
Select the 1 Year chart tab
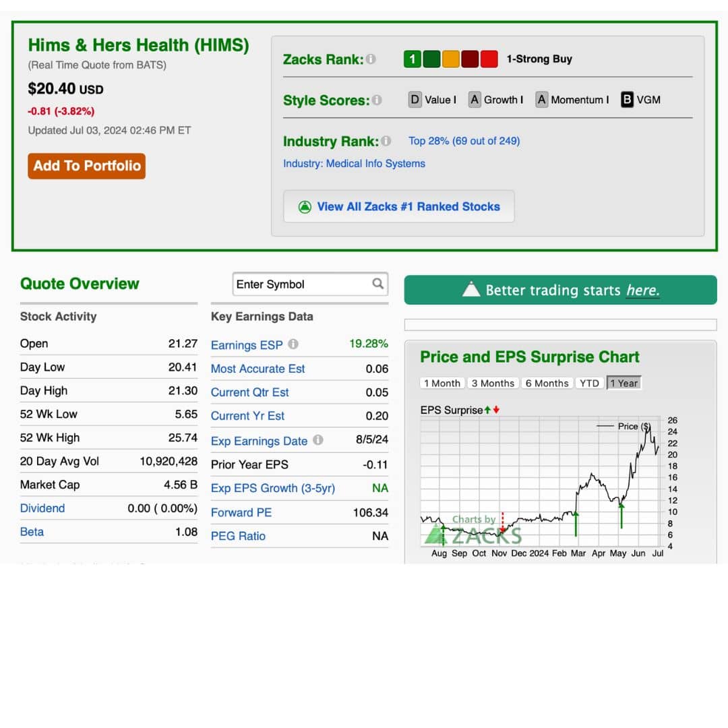pyautogui.click(x=624, y=383)
